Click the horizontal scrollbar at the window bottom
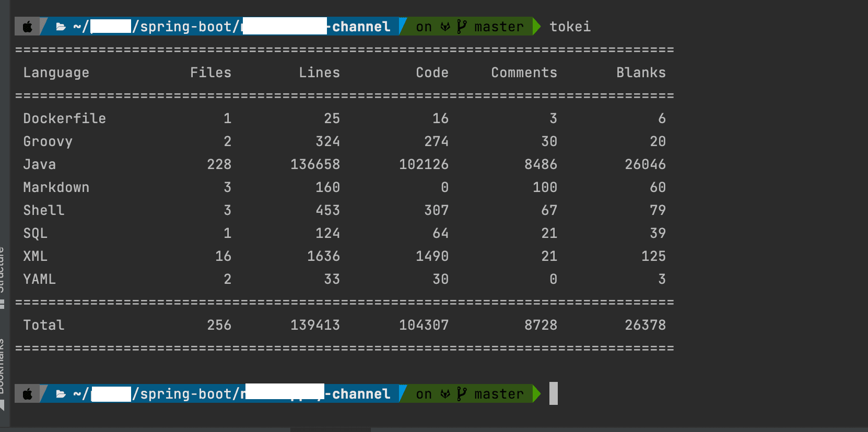This screenshot has height=432, width=868. [x=330, y=430]
